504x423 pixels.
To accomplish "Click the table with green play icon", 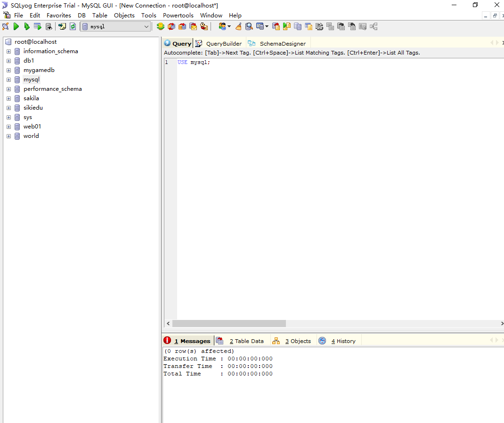I will coord(38,27).
